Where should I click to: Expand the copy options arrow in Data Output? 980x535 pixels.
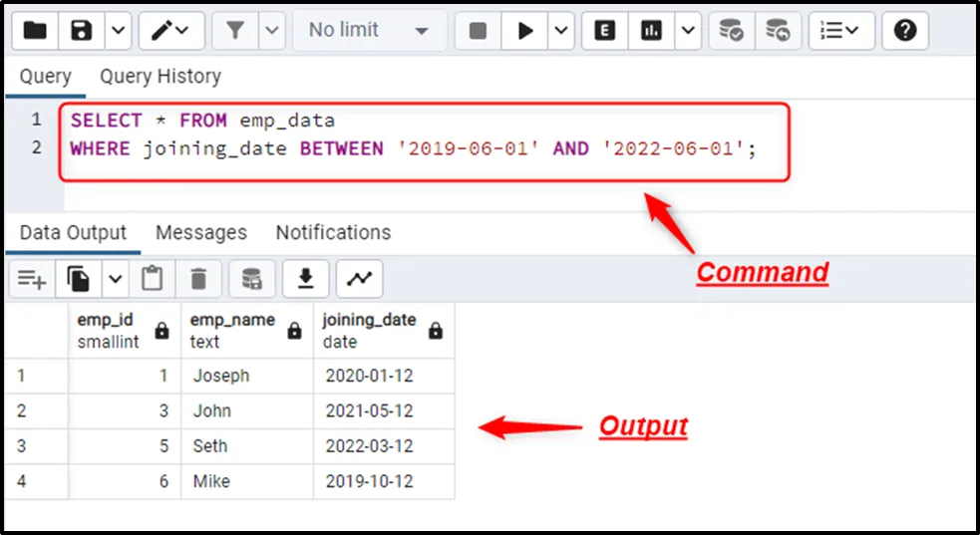click(115, 279)
